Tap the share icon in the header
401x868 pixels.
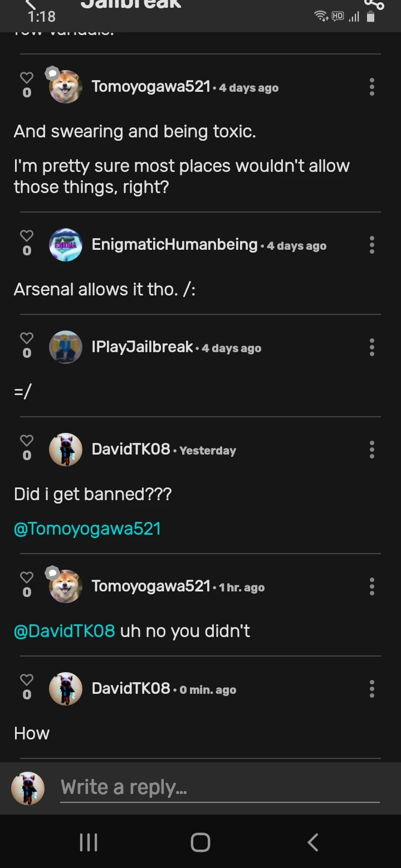point(374,4)
